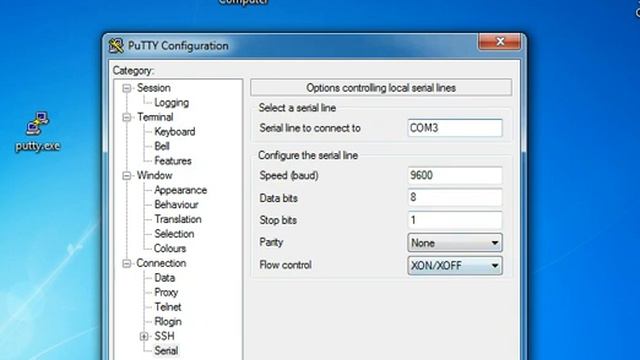Select the Rlogin category
Image resolution: width=640 pixels, height=360 pixels.
168,322
